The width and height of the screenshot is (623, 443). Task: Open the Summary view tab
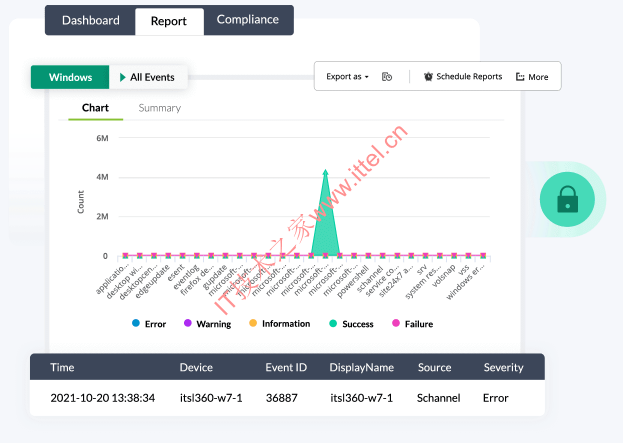(x=160, y=108)
